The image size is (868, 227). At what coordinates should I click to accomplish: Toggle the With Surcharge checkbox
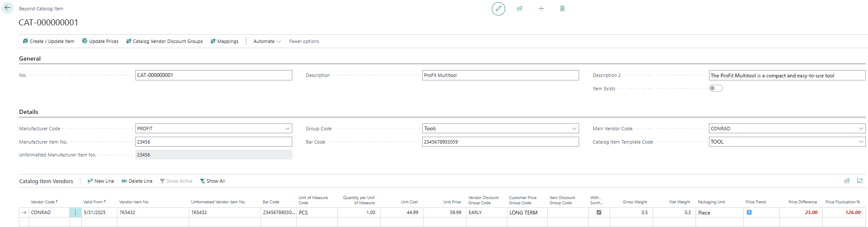[x=598, y=212]
